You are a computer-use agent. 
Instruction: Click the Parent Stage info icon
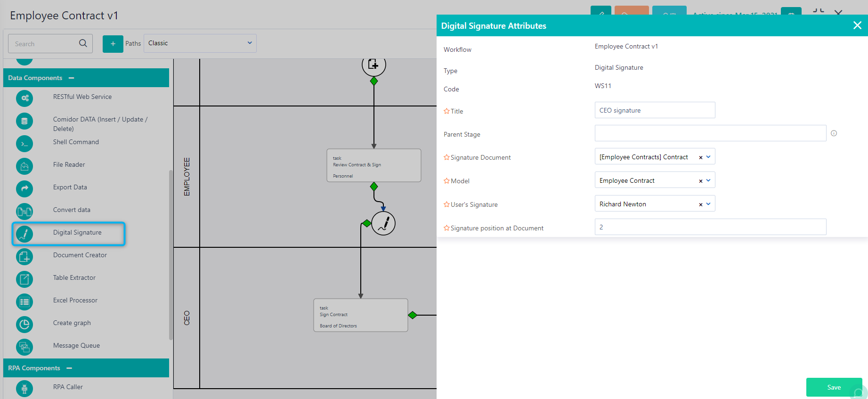834,133
